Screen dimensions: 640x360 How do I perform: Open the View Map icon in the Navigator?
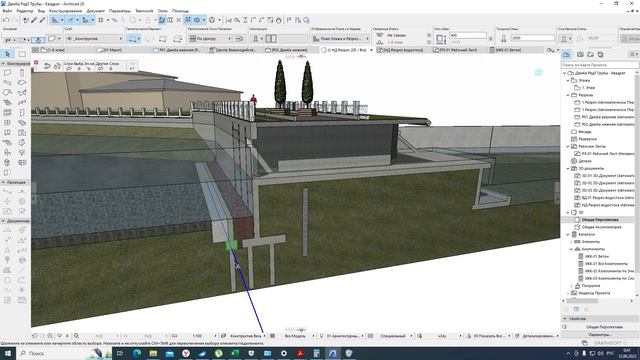pos(580,54)
